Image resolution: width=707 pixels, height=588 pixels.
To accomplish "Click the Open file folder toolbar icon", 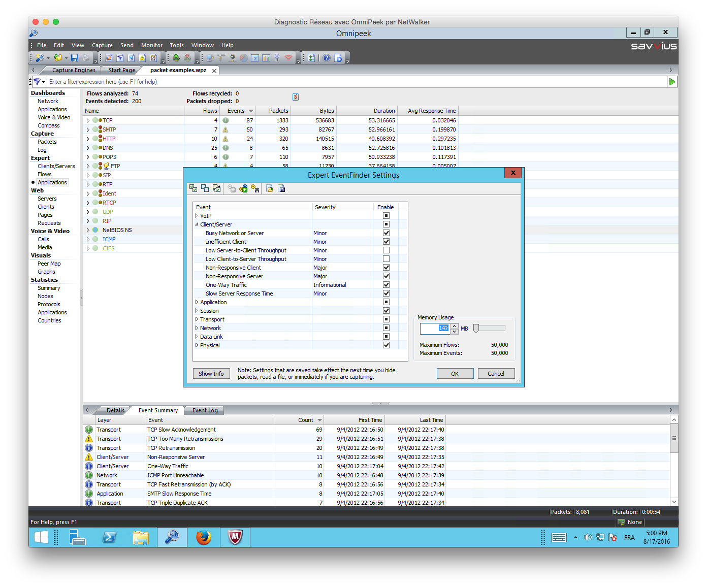I will (x=58, y=58).
